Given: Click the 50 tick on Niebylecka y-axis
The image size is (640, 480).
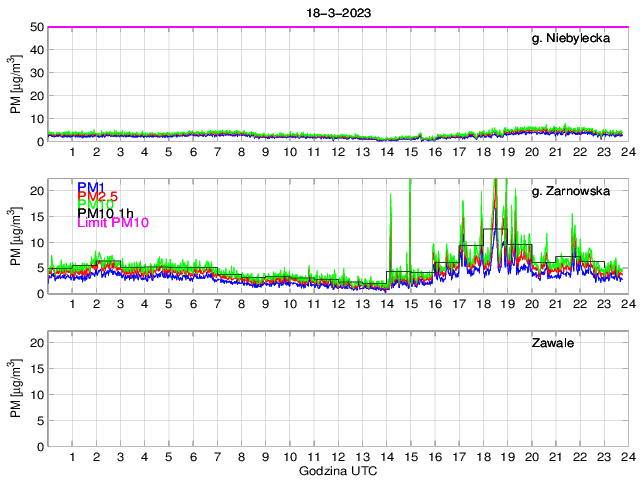Looking at the screenshot, I should (x=35, y=27).
